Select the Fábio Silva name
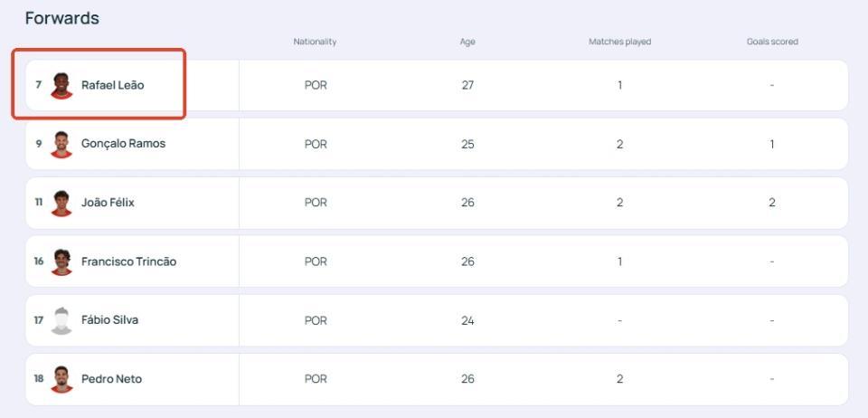Screen dimensions: 868x418 coord(109,320)
